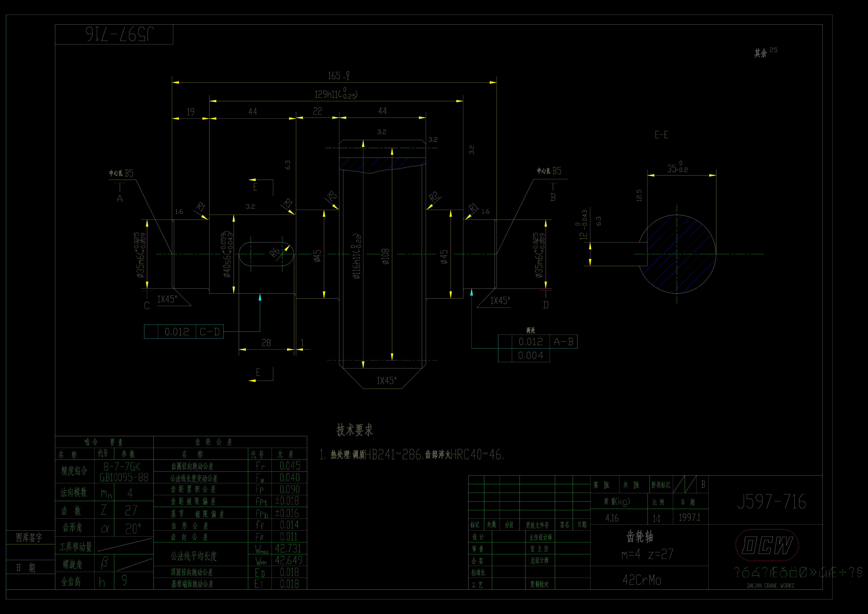Click the 0.045 Fr tolerance value
The height and width of the screenshot is (614, 868).
coord(290,466)
